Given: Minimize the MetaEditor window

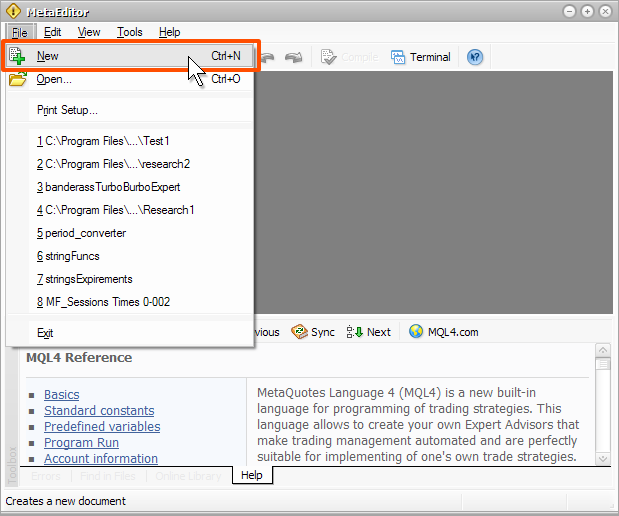Looking at the screenshot, I should pyautogui.click(x=569, y=11).
